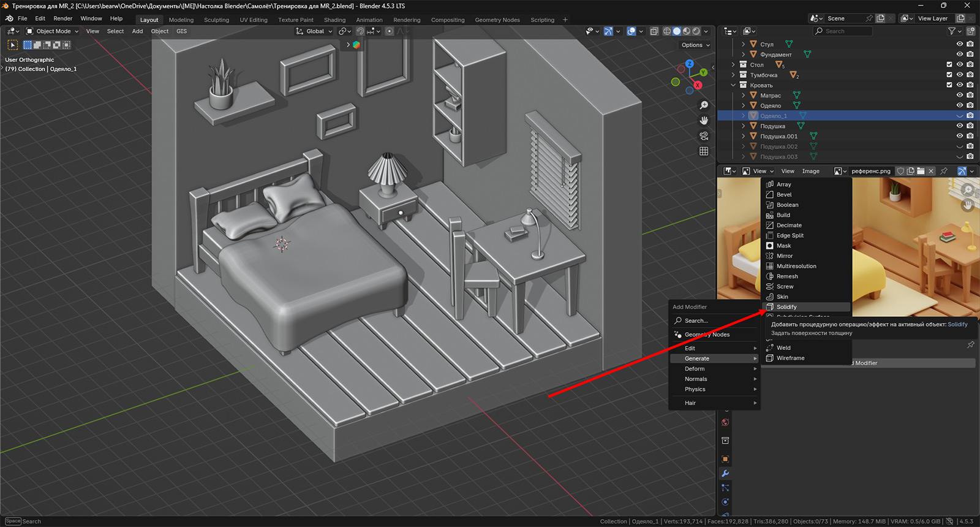Click the Options button in the viewport
Image resolution: width=980 pixels, height=527 pixels.
pyautogui.click(x=695, y=45)
